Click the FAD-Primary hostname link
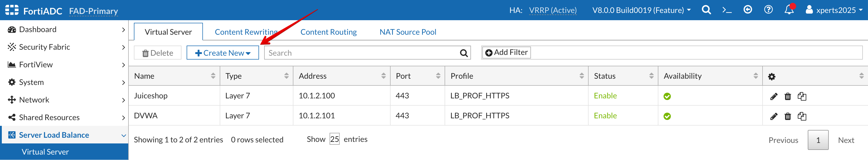This screenshot has height=160, width=868. pyautogui.click(x=93, y=11)
